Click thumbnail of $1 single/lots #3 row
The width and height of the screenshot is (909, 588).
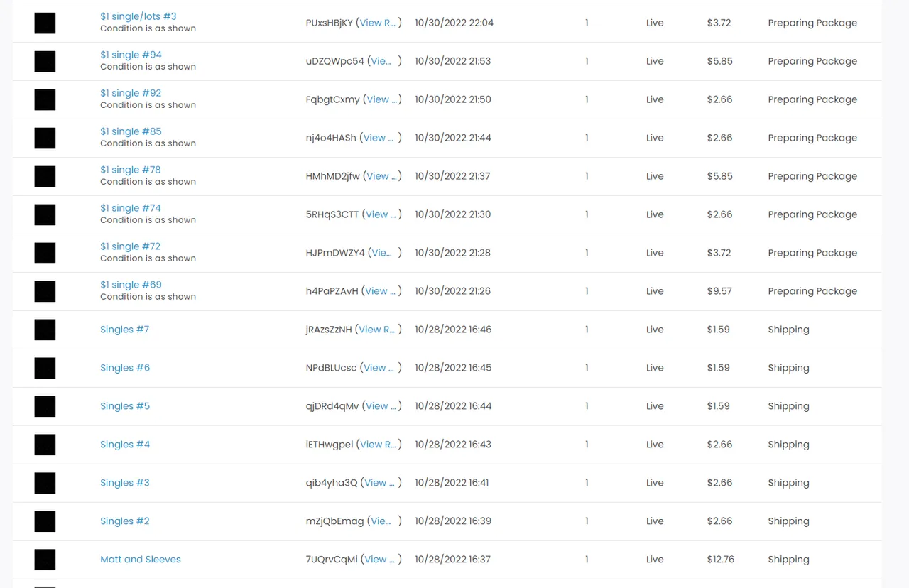pyautogui.click(x=45, y=23)
